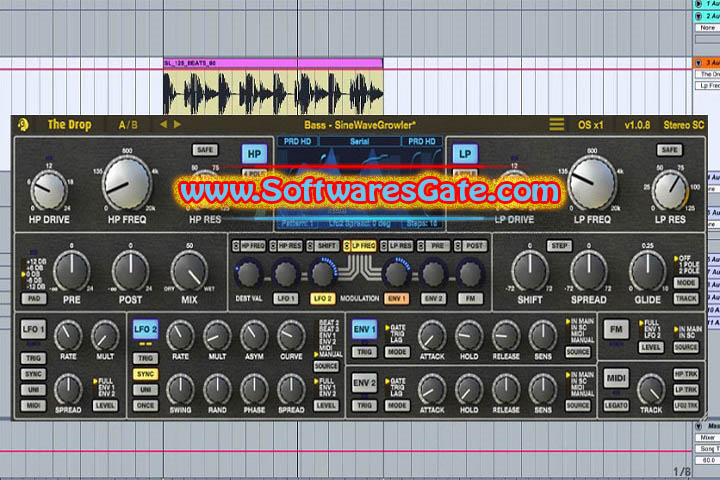Screen dimensions: 720x480
Task: Click the ONCE button in LFO 2
Action: [146, 406]
